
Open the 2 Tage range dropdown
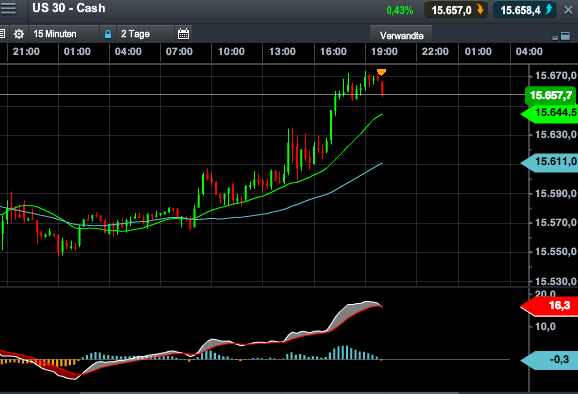[x=145, y=34]
